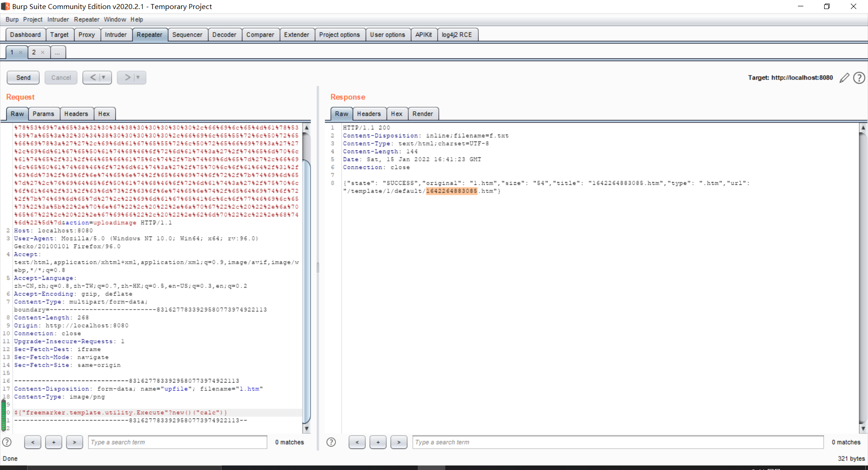Screen dimensions: 868x470
Task: Open the Repeater menu
Action: point(87,19)
